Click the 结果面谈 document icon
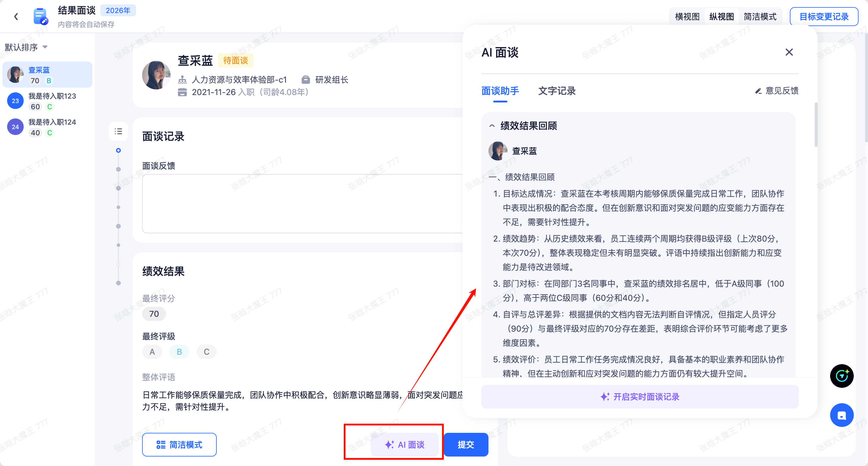The height and width of the screenshot is (466, 868). point(41,17)
